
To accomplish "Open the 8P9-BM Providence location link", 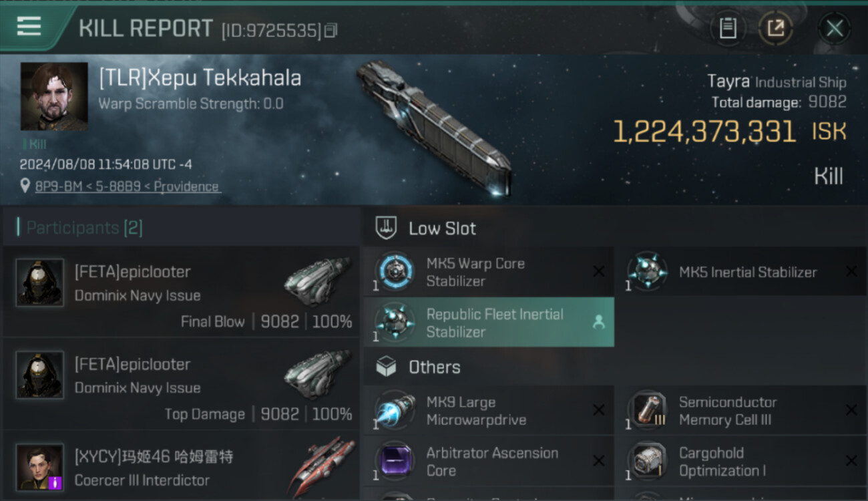I will pos(127,187).
